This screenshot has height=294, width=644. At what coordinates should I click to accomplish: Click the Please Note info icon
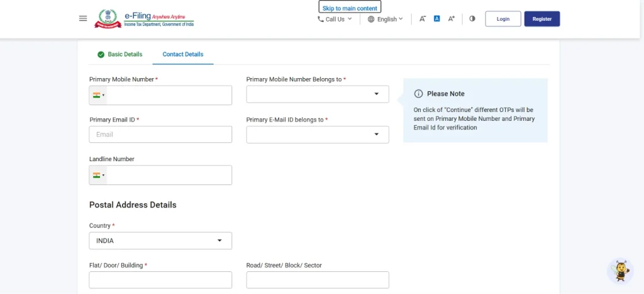418,94
